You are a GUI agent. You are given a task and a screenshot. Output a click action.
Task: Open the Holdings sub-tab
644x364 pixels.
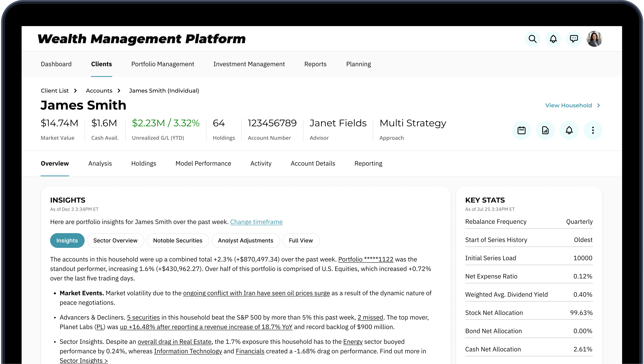[144, 163]
